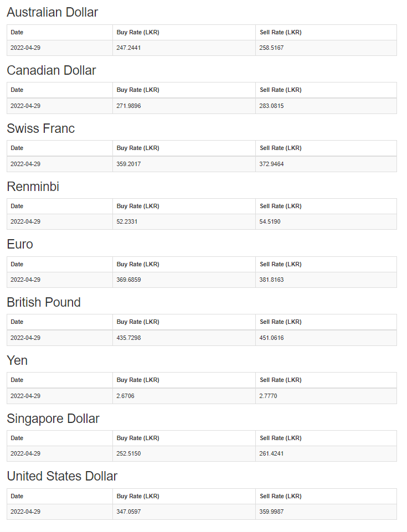Click the Singapore Dollar heading
Screen dimensions: 407x532
click(x=53, y=419)
